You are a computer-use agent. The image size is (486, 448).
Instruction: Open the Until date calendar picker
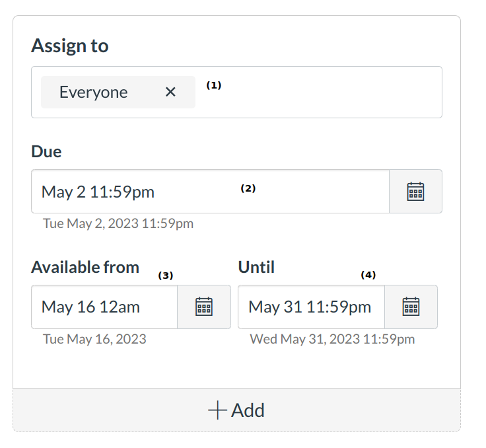[x=411, y=307]
